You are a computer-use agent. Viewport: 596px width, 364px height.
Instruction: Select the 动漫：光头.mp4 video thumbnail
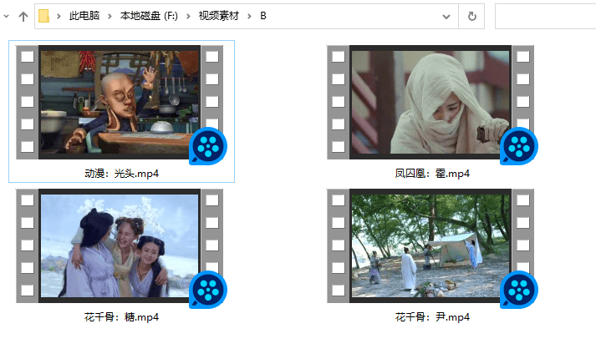(120, 102)
